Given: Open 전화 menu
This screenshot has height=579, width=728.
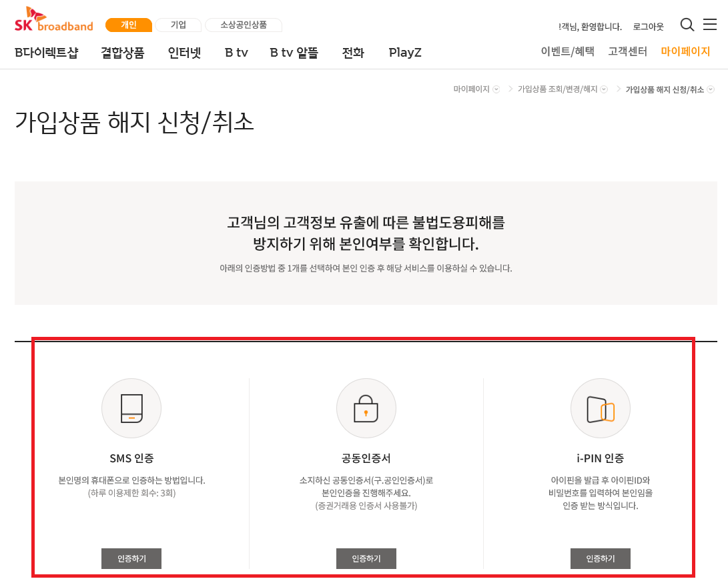Looking at the screenshot, I should pos(353,53).
